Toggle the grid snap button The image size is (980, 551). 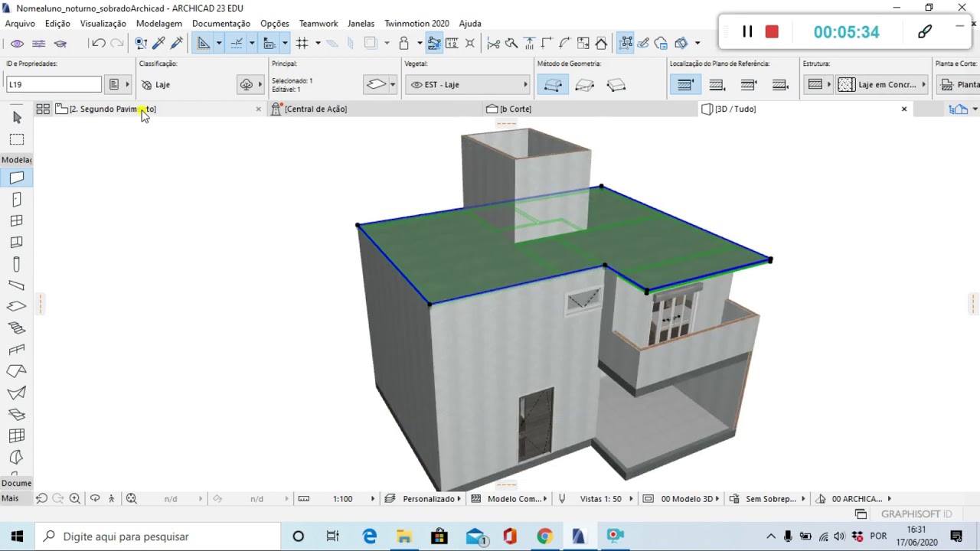[x=302, y=43]
